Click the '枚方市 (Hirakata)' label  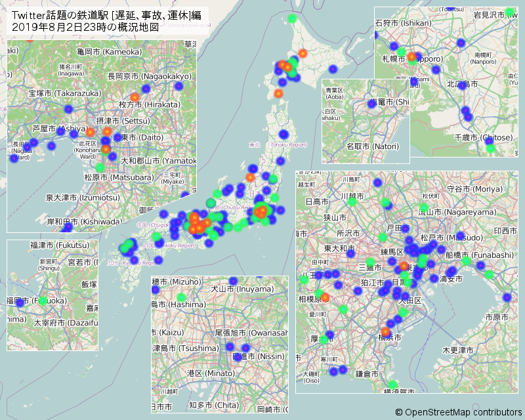tap(150, 104)
